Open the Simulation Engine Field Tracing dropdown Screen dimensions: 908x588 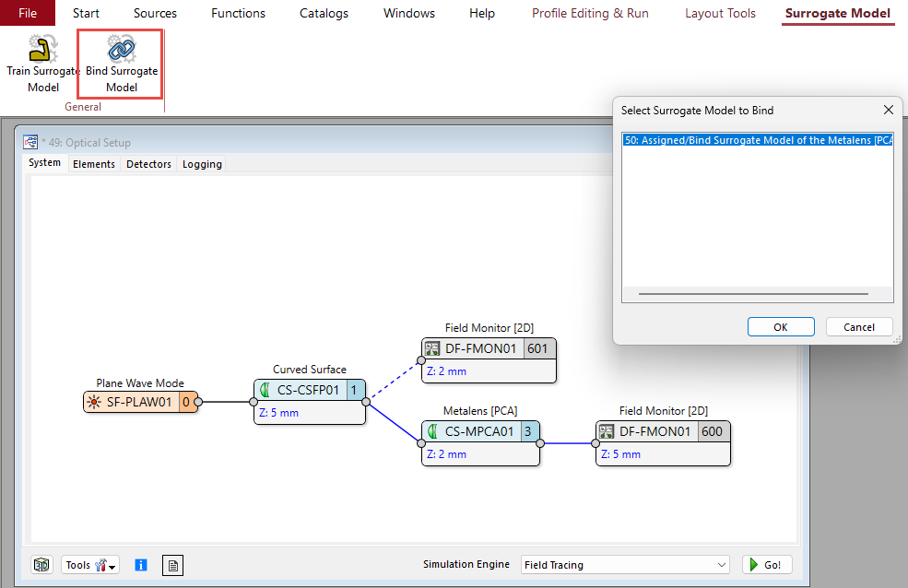coord(625,565)
